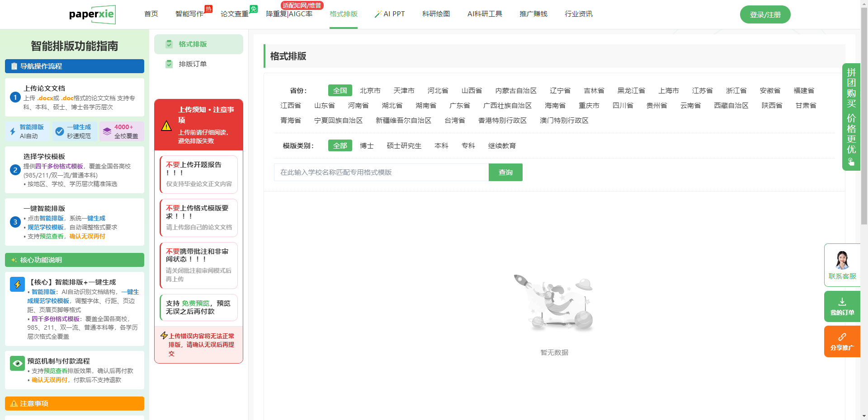Select the 全国 province filter
Screen dimensions: 868x420
340,91
